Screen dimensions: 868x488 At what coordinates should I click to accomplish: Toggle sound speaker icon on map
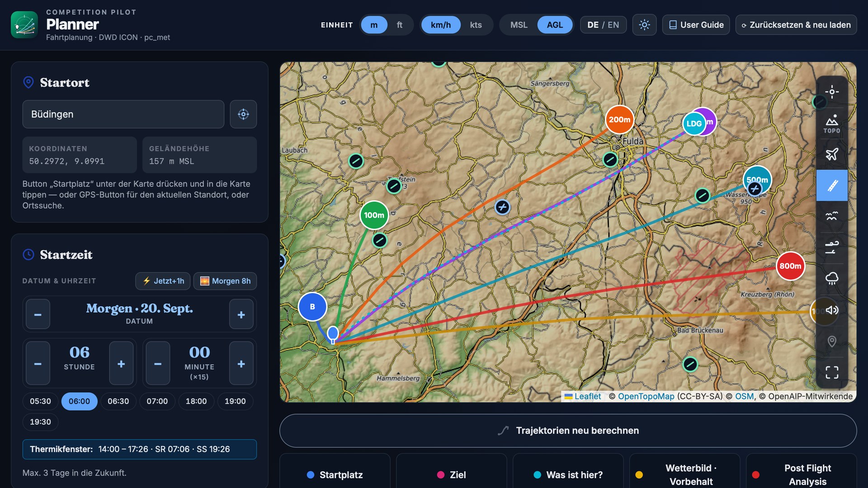832,310
